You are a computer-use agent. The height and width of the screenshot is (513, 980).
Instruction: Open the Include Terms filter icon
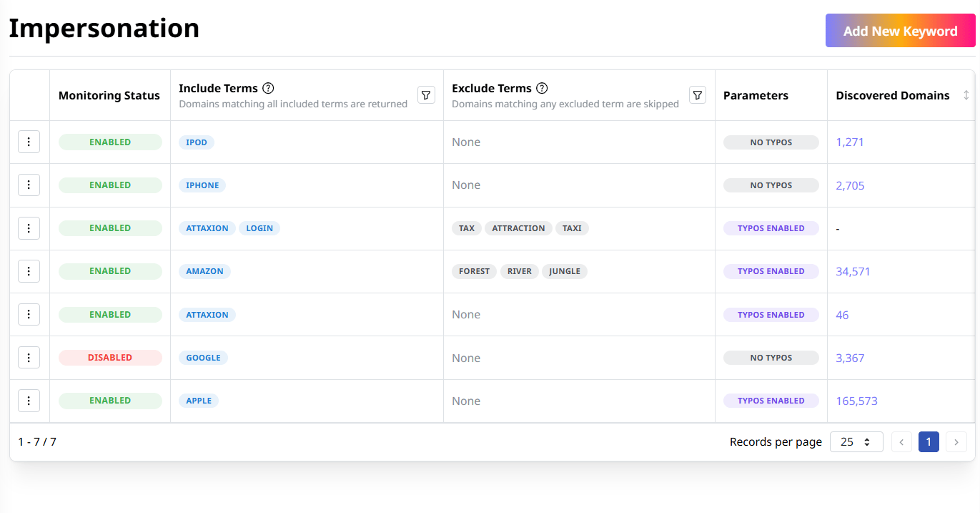(426, 94)
